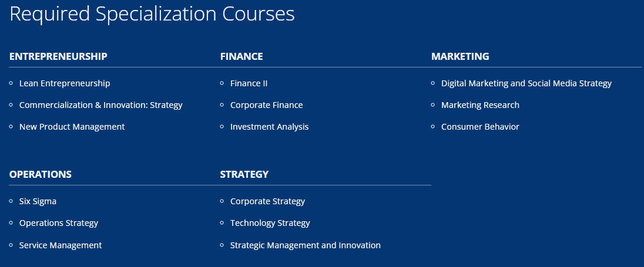This screenshot has width=644, height=267.
Task: Open Strategic Management and Innovation course
Action: (305, 245)
